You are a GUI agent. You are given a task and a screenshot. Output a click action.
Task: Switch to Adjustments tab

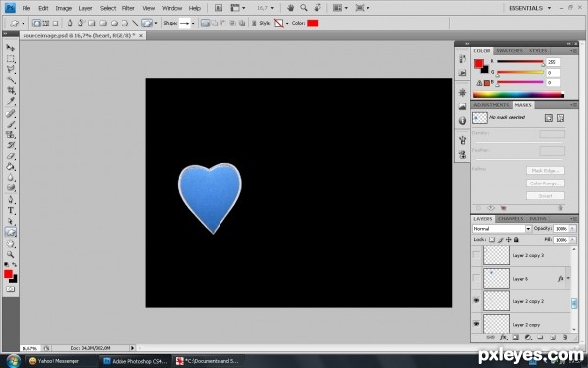[x=491, y=105]
